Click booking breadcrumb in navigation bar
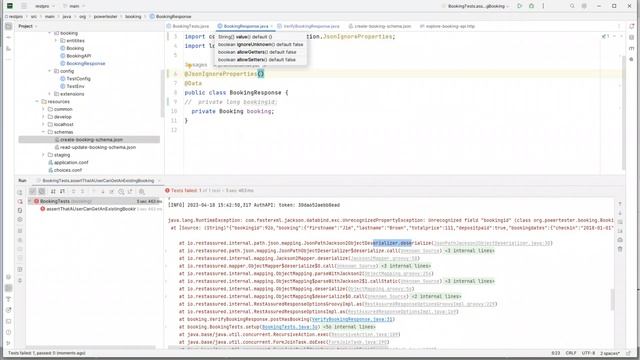 133,17
